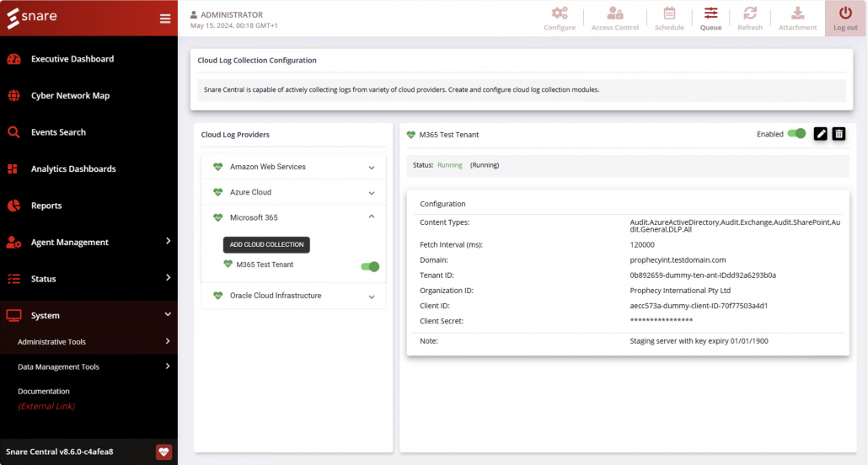Click the Log out power button
The width and height of the screenshot is (868, 465).
click(845, 19)
